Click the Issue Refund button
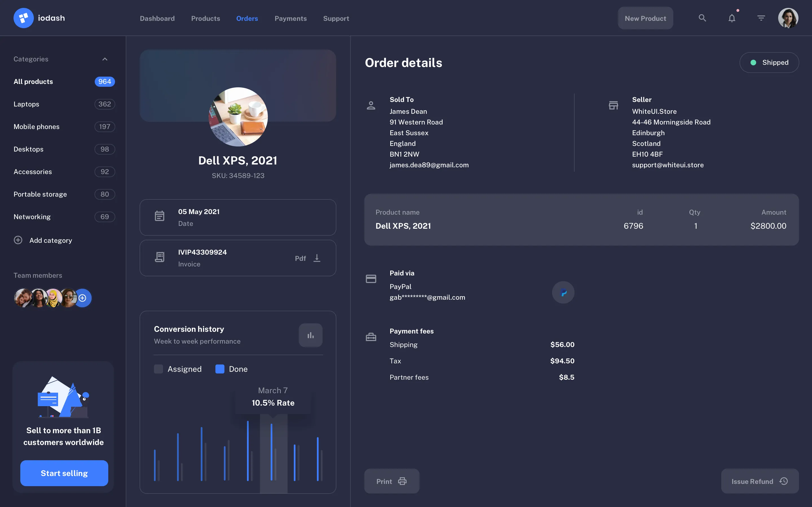Image resolution: width=812 pixels, height=507 pixels. tap(759, 481)
